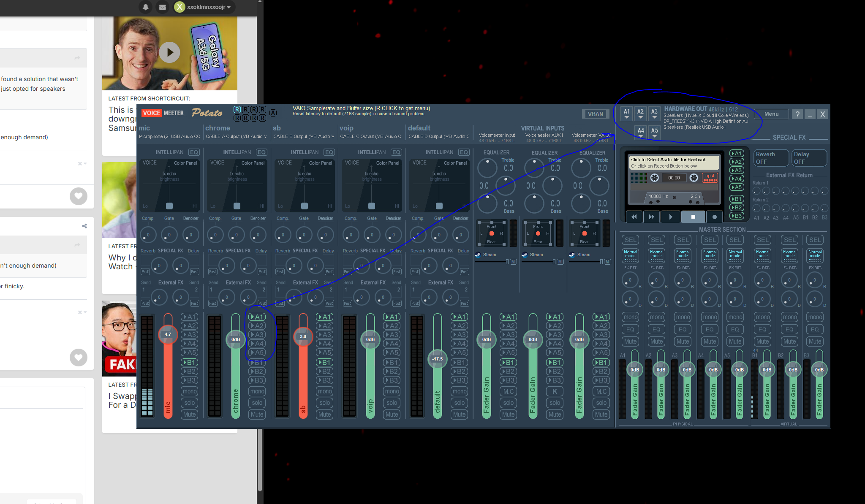
Task: Click the M.C button on Voicemeeter Input strip
Action: pos(509,391)
